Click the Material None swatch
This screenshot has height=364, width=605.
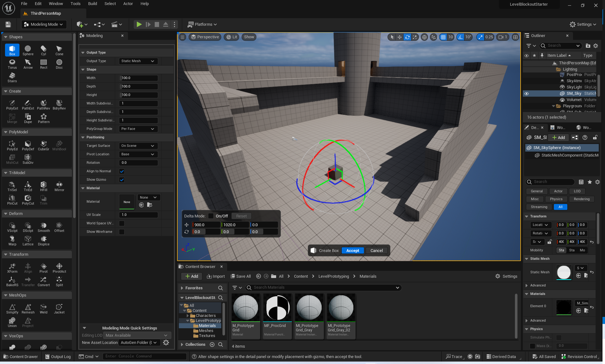pyautogui.click(x=127, y=202)
